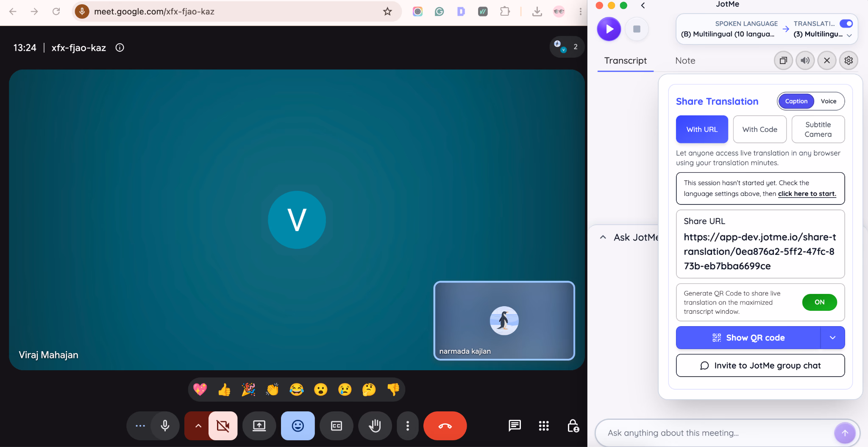Send the party popper reaction
Image resolution: width=868 pixels, height=447 pixels.
click(248, 389)
